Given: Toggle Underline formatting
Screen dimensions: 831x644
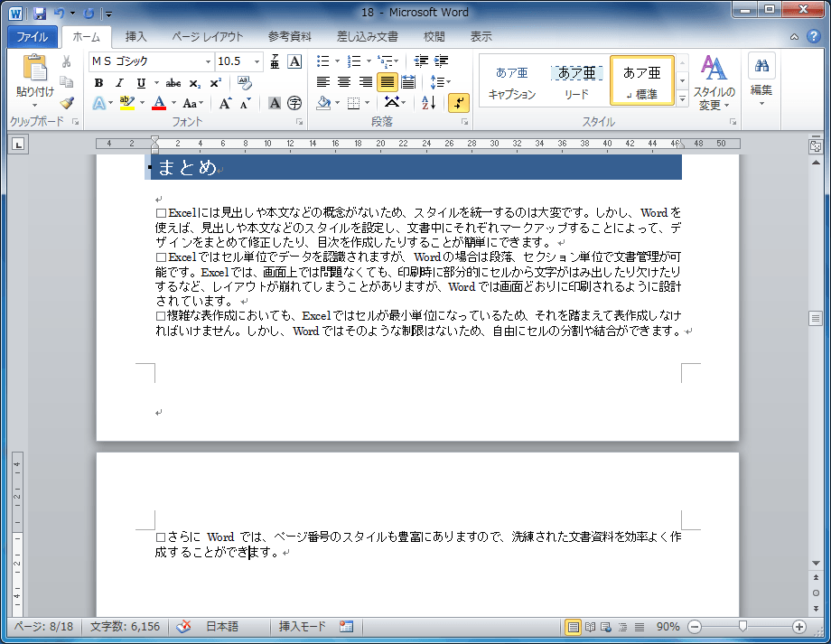Looking at the screenshot, I should (141, 83).
